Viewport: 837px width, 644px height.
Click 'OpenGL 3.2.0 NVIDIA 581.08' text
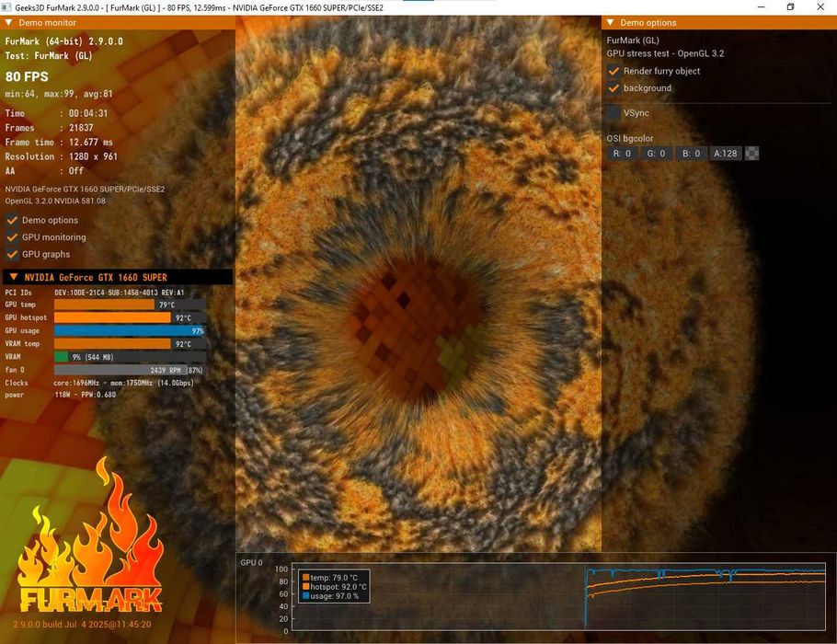pyautogui.click(x=55, y=201)
